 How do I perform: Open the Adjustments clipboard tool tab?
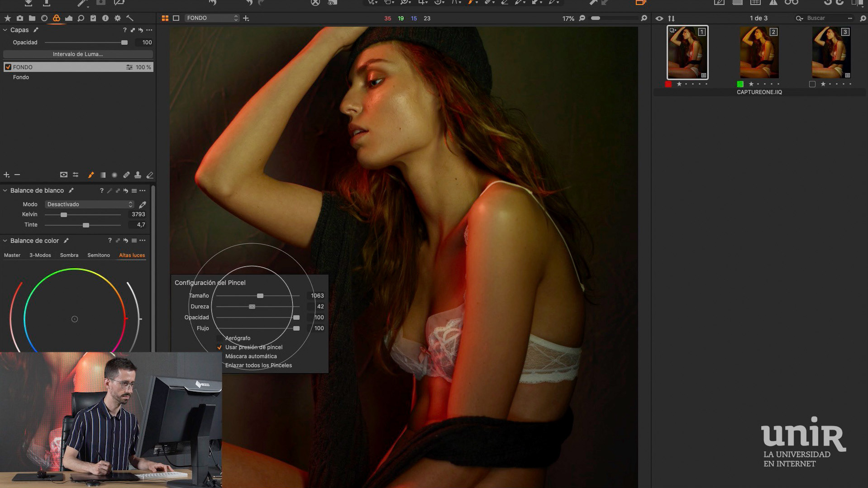[93, 18]
